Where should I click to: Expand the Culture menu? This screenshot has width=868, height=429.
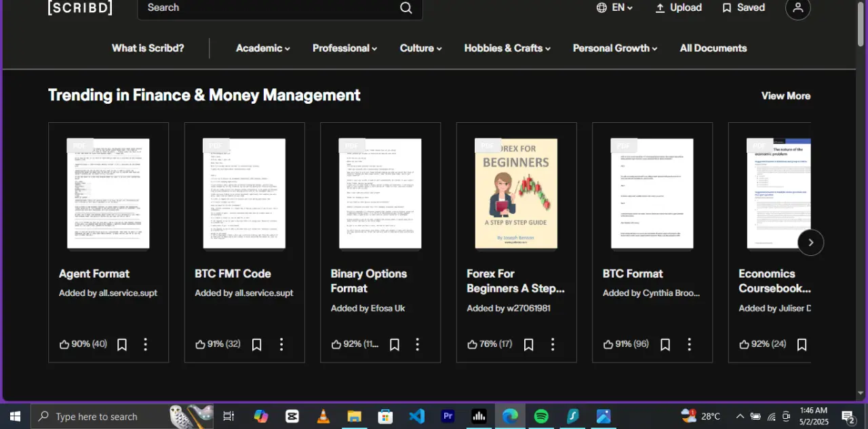421,48
